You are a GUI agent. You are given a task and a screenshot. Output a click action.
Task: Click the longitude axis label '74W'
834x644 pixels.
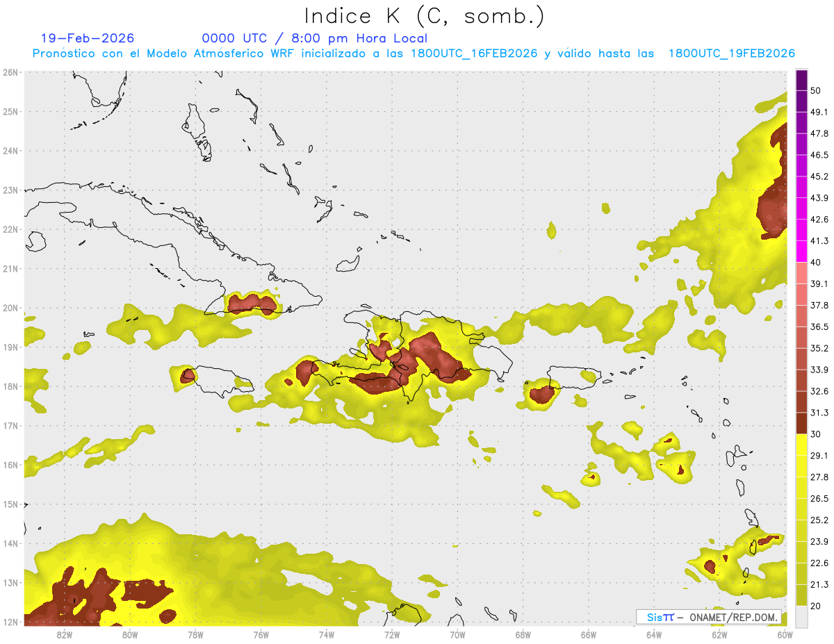pos(326,635)
